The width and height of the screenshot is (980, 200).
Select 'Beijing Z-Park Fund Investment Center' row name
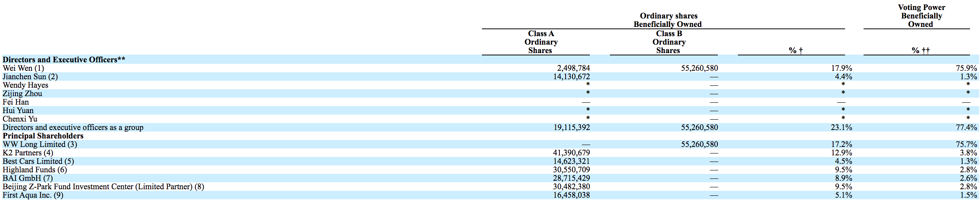[x=103, y=187]
